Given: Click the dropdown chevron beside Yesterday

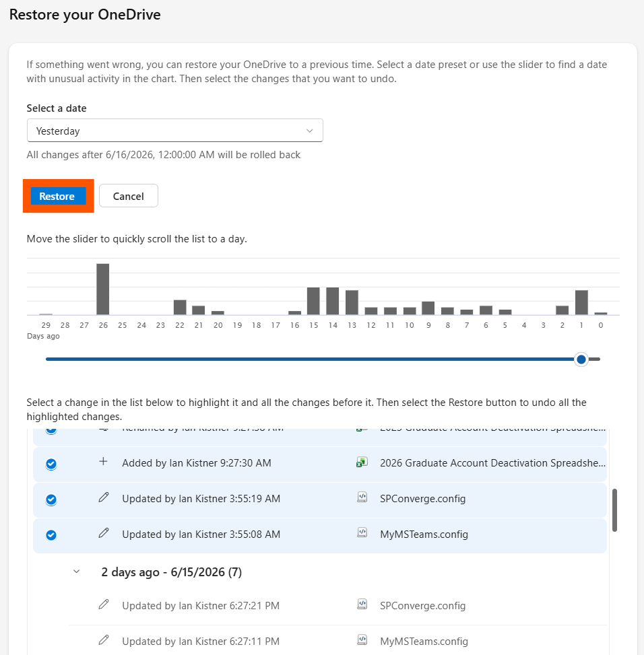Looking at the screenshot, I should pyautogui.click(x=310, y=131).
